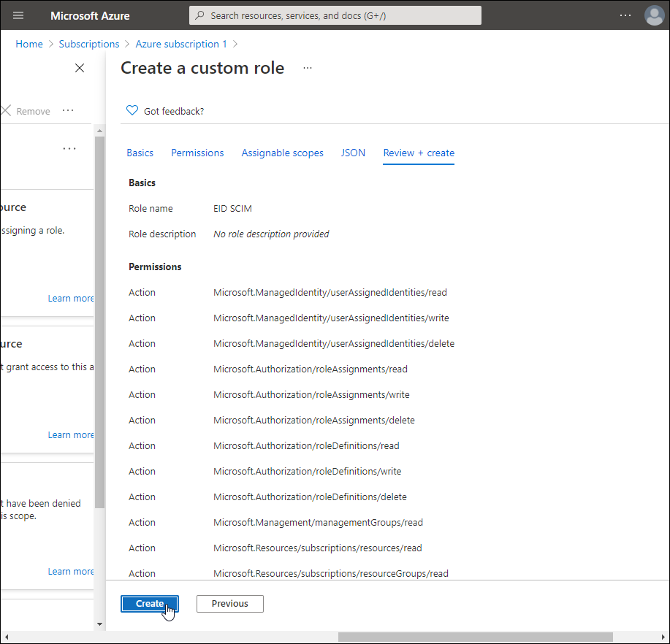
Task: Navigate to Subscriptions breadcrumb
Action: [x=89, y=44]
